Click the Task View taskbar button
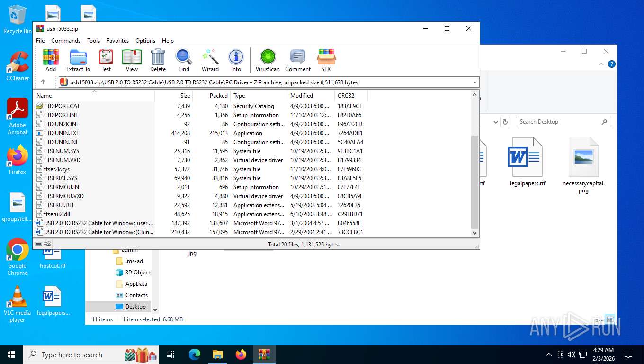Image resolution: width=644 pixels, height=364 pixels. 170,355
